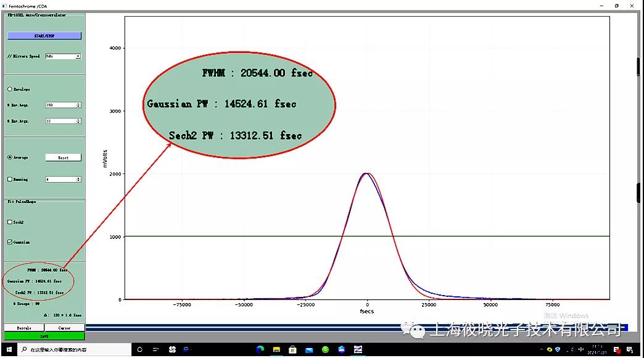Image resolution: width=644 pixels, height=358 pixels.
Task: Click the green SAVE button
Action: point(44,336)
